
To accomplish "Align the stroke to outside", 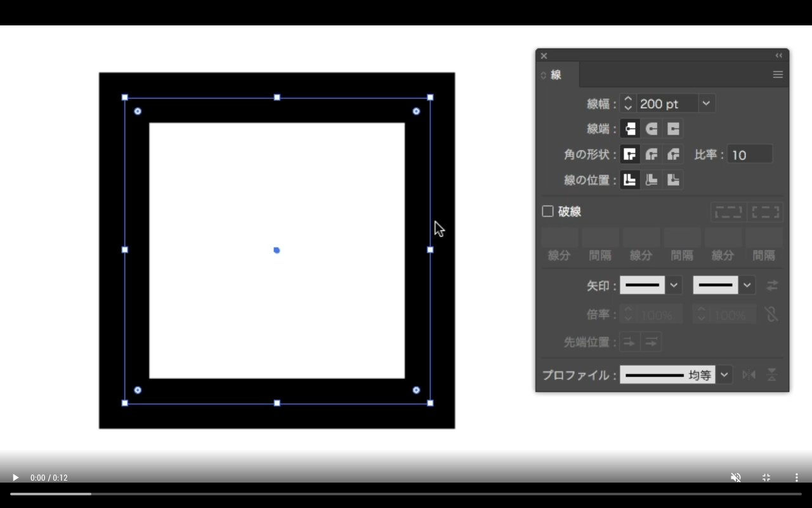I will 673,179.
